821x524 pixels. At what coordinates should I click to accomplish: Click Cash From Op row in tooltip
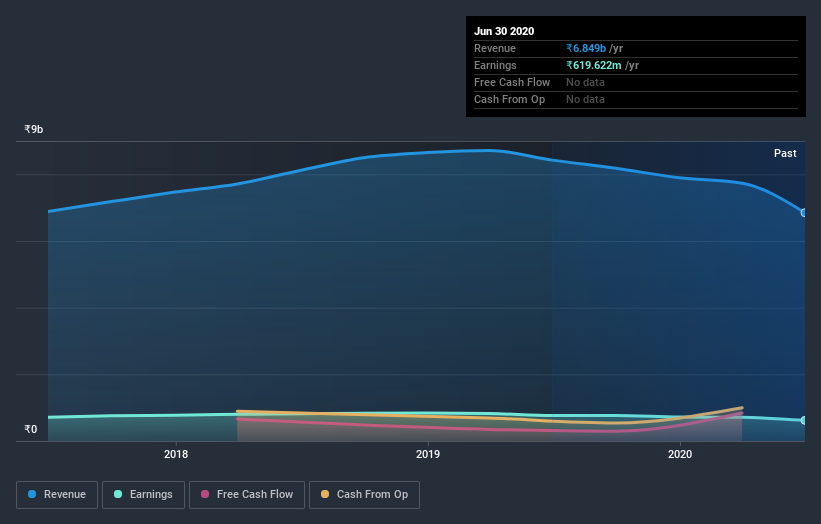pyautogui.click(x=636, y=99)
